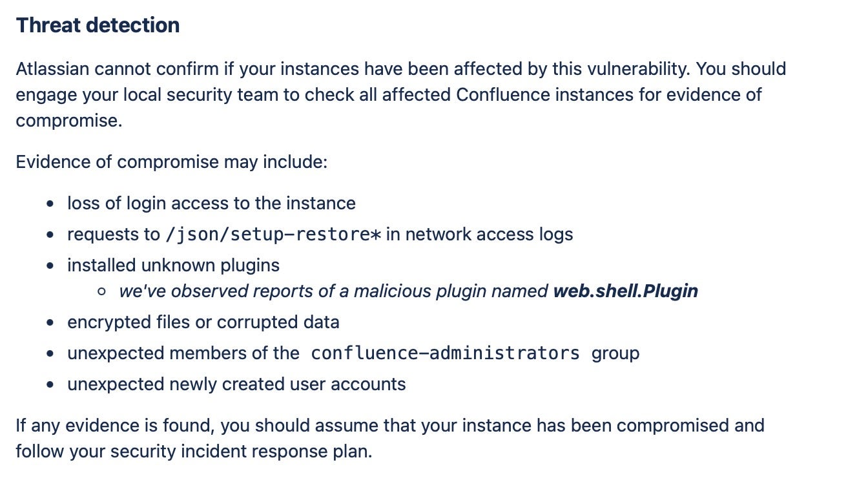Click the Threat detection heading
868x491 pixels.
(x=98, y=25)
